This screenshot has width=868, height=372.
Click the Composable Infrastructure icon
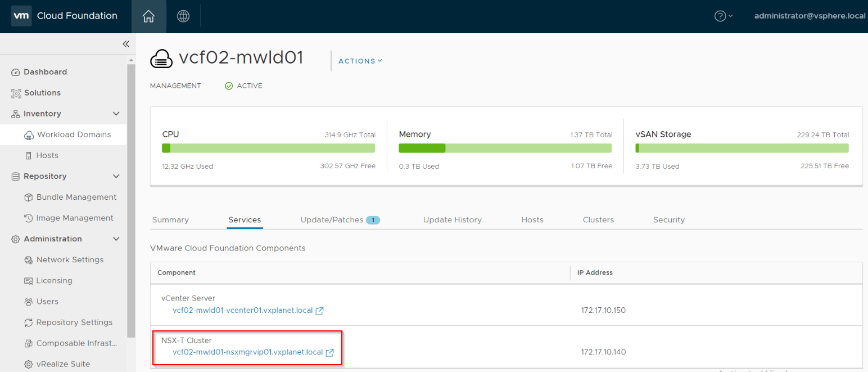pyautogui.click(x=29, y=343)
